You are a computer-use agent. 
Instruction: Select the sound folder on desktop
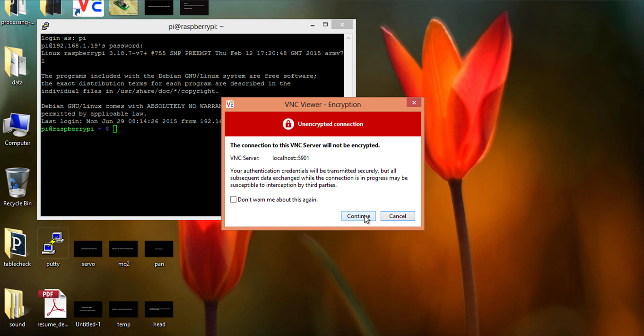tap(17, 308)
